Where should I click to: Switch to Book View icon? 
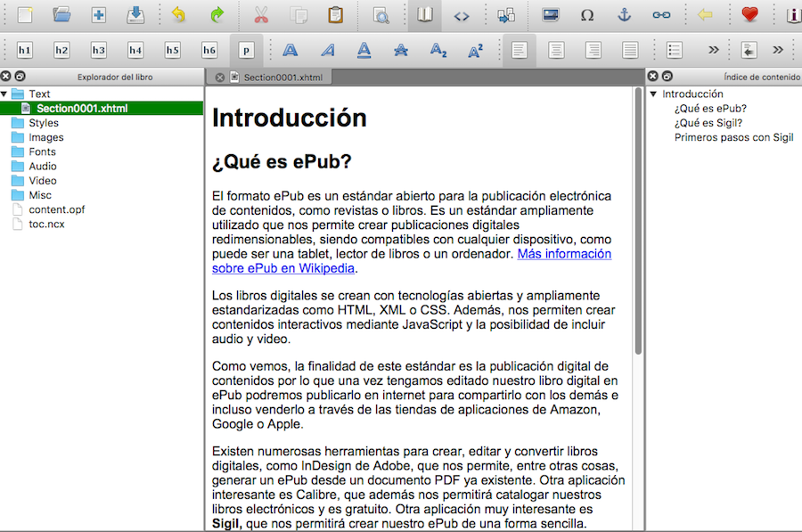pos(424,15)
